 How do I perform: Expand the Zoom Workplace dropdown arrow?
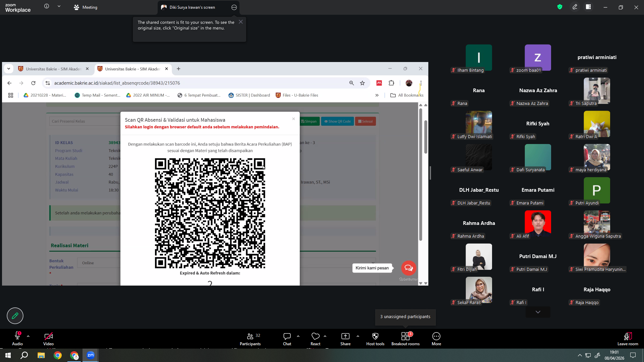[59, 6]
